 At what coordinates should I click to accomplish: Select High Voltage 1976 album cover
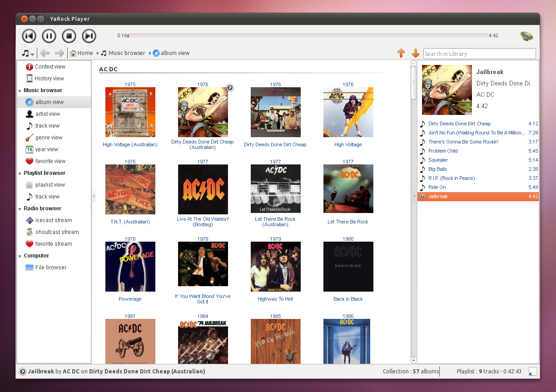[x=348, y=112]
